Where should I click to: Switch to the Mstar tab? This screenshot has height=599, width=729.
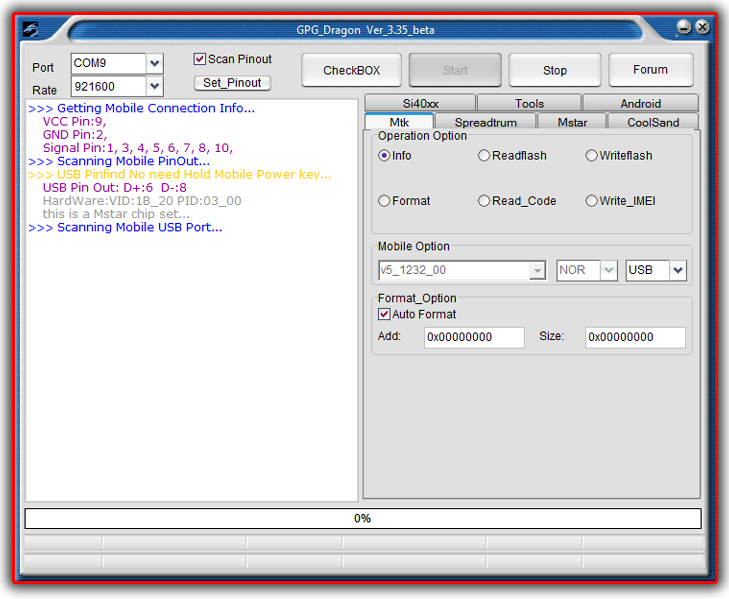pos(572,122)
